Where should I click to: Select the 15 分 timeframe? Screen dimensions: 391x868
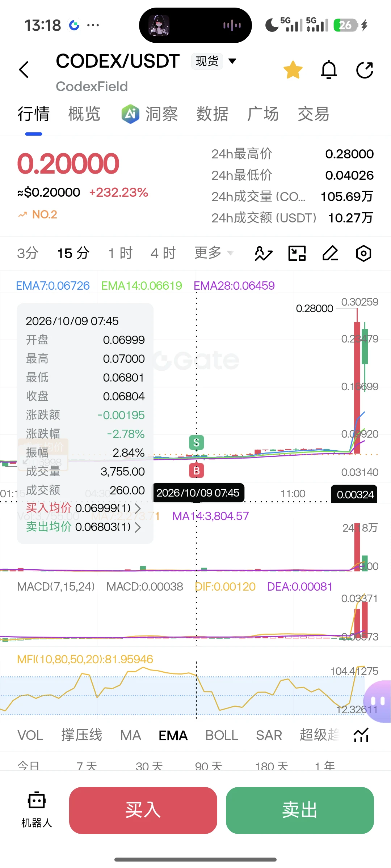(x=73, y=253)
